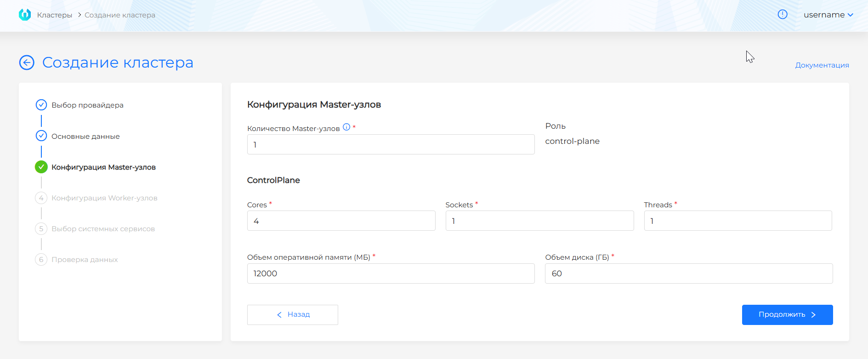
Task: Open the Документация link
Action: pyautogui.click(x=822, y=65)
